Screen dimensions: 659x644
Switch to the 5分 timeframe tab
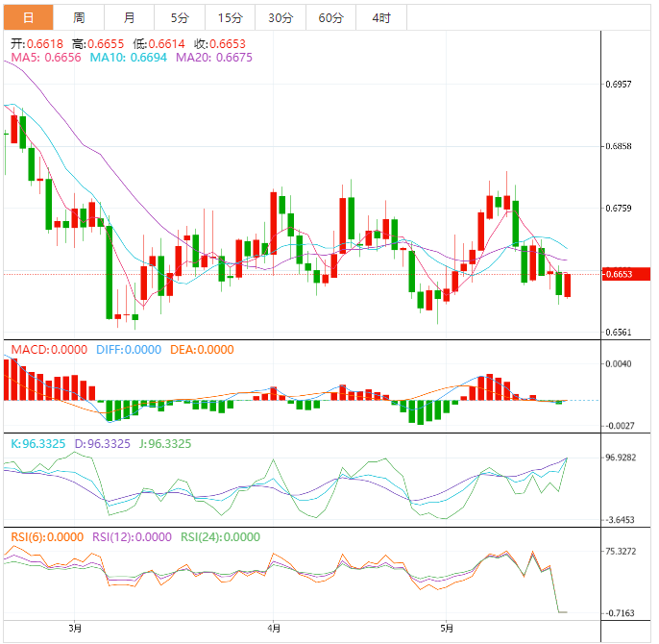[x=180, y=17]
